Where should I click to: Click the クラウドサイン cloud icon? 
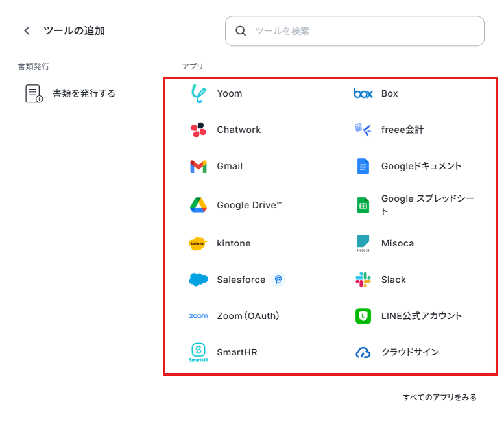(x=363, y=352)
